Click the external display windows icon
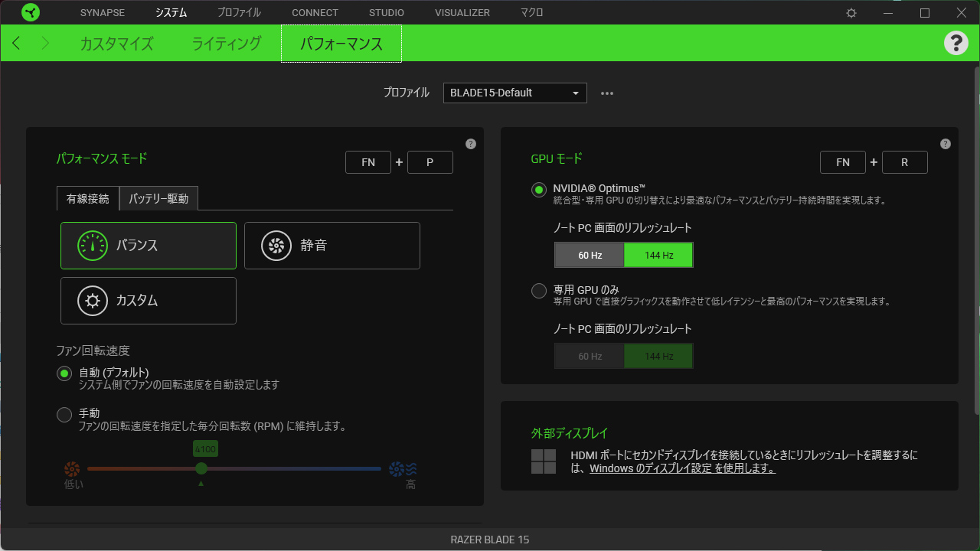This screenshot has width=980, height=551. [544, 461]
